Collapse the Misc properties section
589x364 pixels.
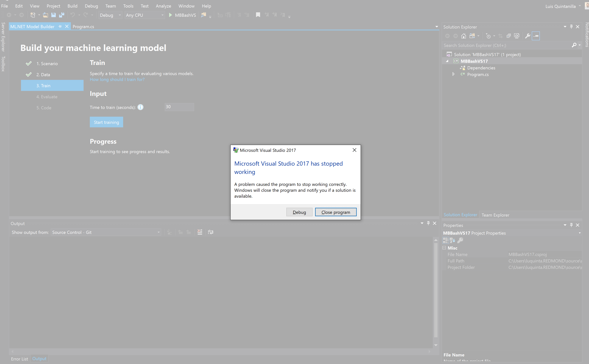pos(444,248)
